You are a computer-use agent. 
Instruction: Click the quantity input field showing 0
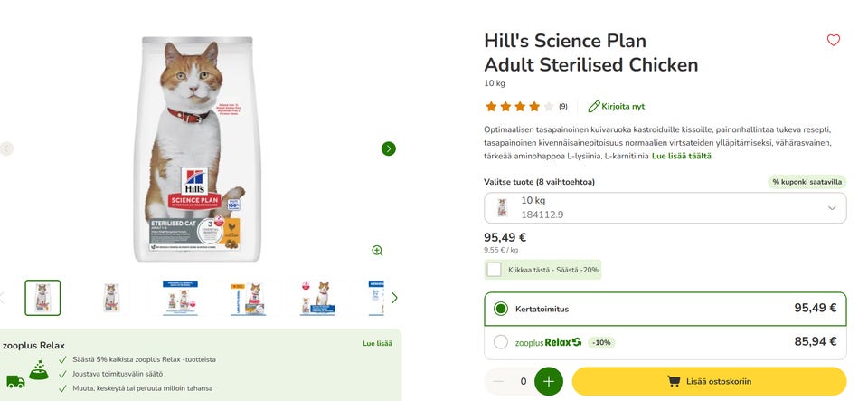pos(524,381)
